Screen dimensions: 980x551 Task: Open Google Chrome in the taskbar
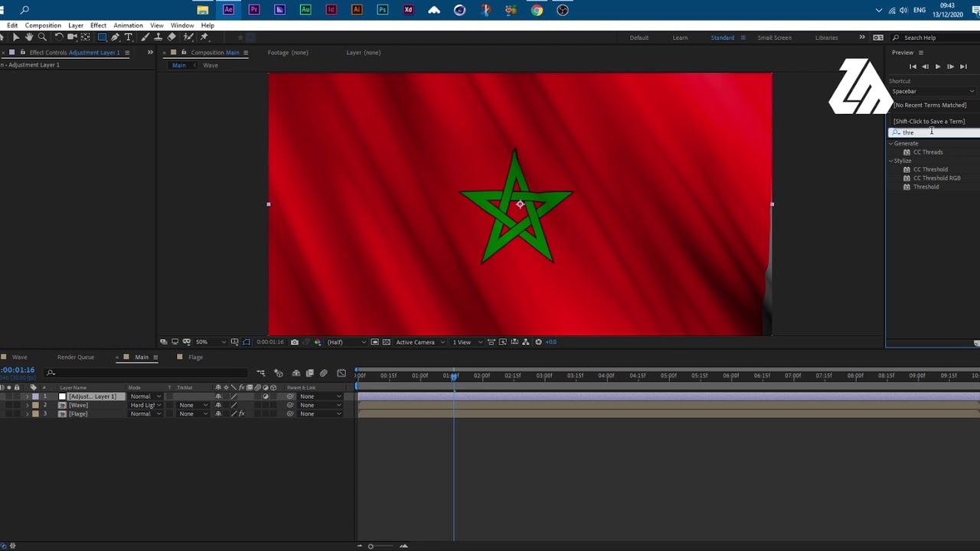tap(537, 10)
